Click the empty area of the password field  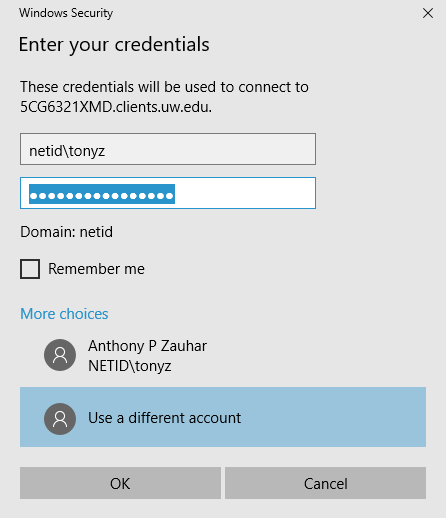tap(245, 193)
